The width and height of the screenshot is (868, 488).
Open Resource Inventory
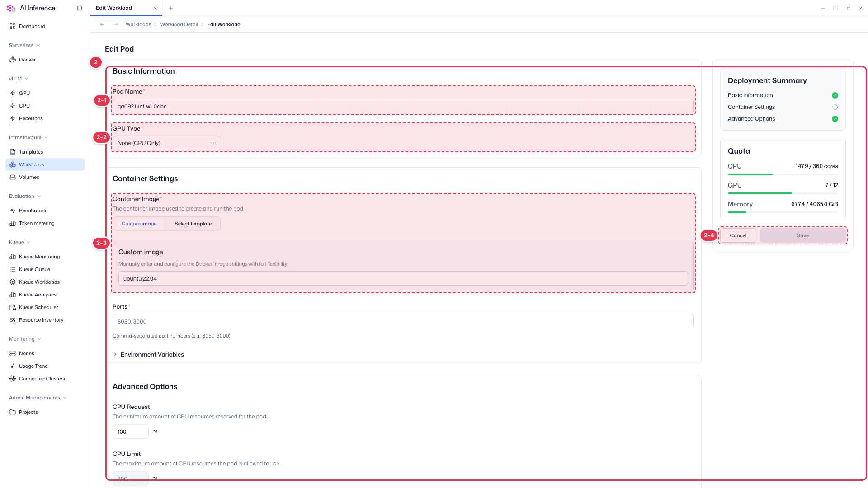45,320
